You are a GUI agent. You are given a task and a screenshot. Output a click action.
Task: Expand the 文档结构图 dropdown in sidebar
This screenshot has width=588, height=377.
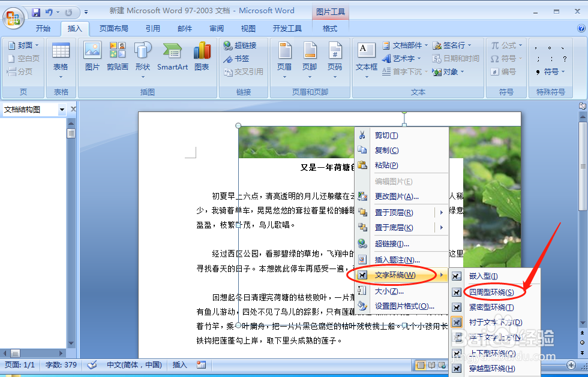pos(62,109)
